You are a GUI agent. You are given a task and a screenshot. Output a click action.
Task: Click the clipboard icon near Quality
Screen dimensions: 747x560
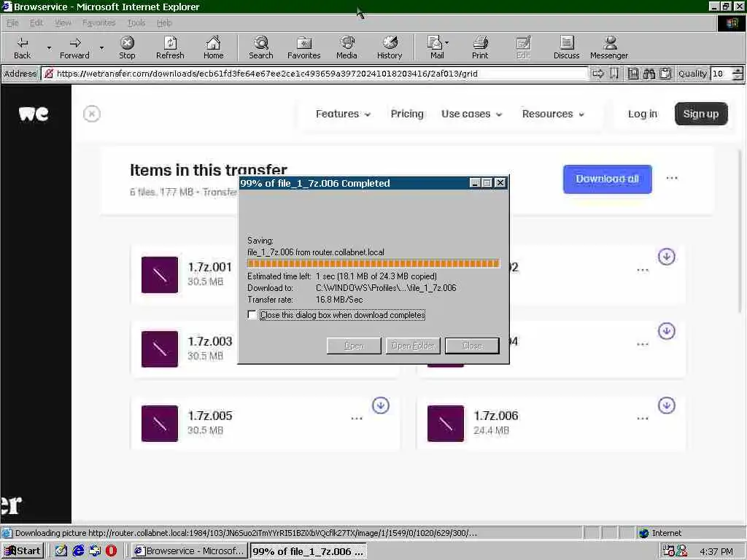coord(665,74)
